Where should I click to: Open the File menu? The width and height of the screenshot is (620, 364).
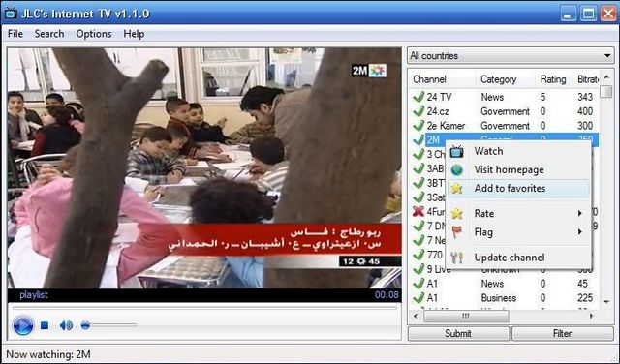tap(15, 34)
